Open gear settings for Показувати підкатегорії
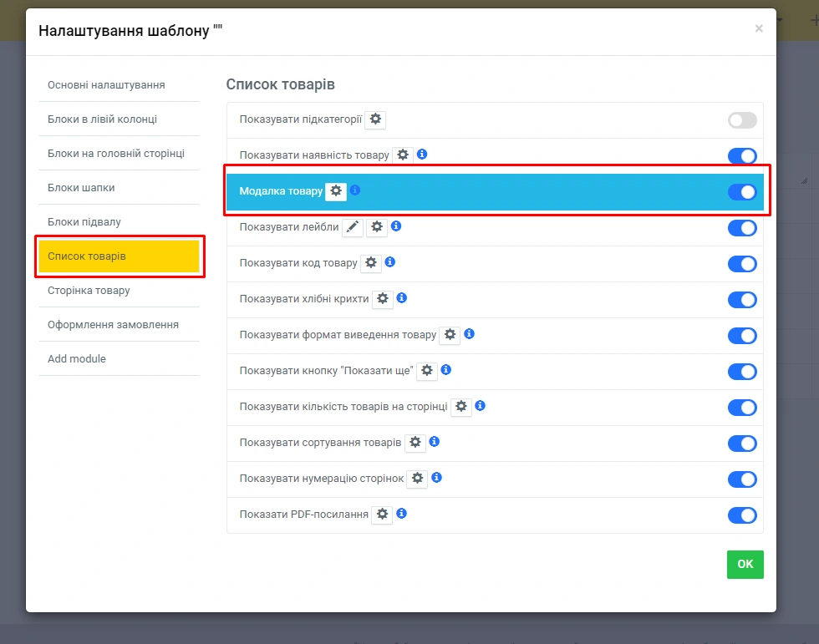Image resolution: width=819 pixels, height=644 pixels. point(376,119)
